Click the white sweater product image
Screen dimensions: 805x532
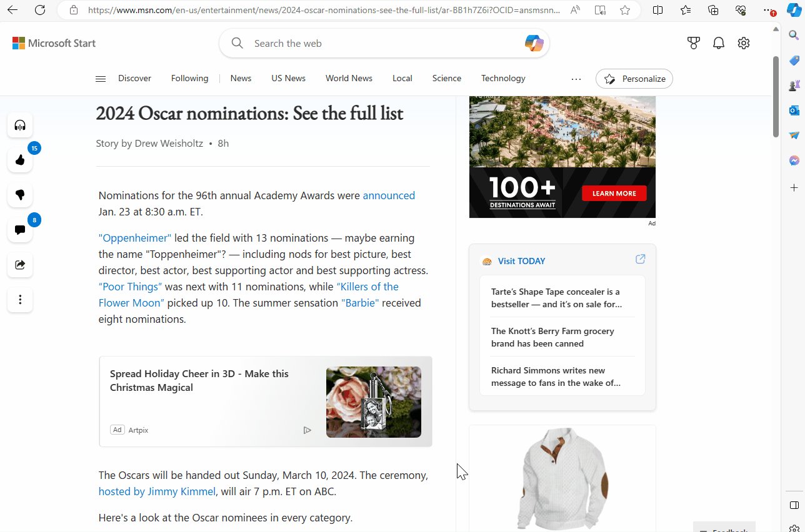(562, 478)
